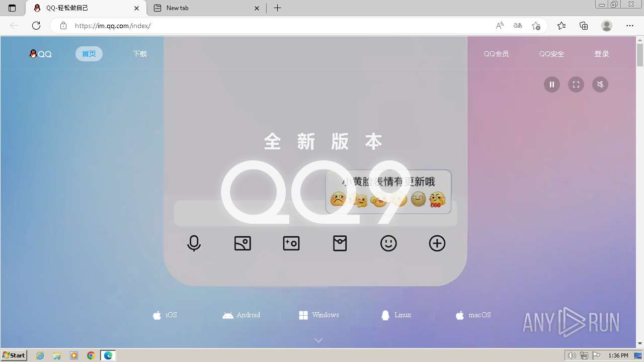
Task: Select Edge in the taskbar
Action: pyautogui.click(x=108, y=355)
